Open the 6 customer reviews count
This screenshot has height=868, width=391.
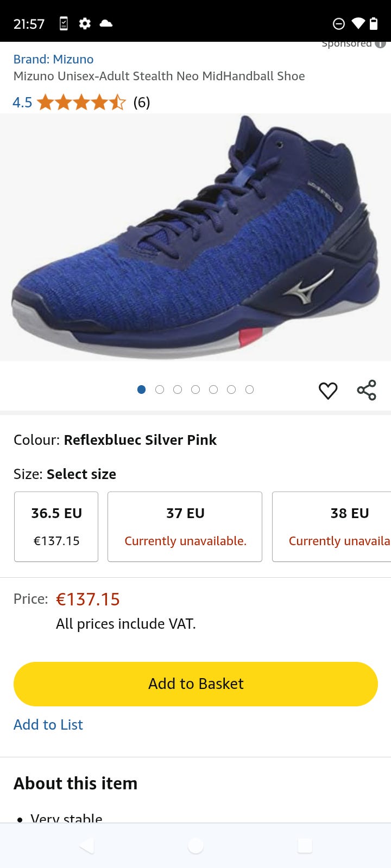[142, 103]
